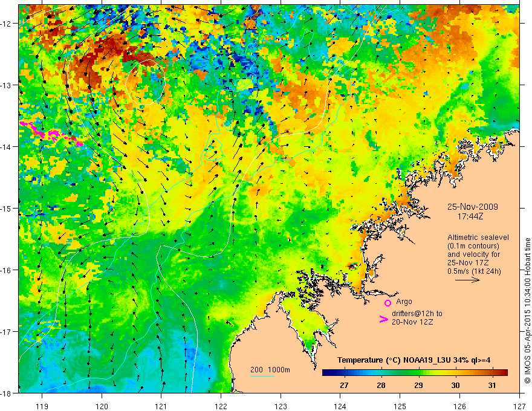Click the temperature color bar near 27
This screenshot has width=532, height=411.
coord(344,373)
